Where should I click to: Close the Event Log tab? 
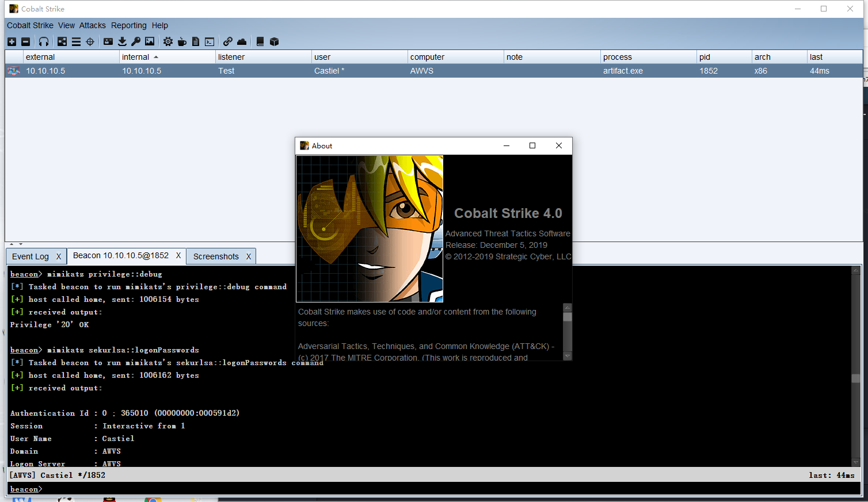tap(59, 256)
